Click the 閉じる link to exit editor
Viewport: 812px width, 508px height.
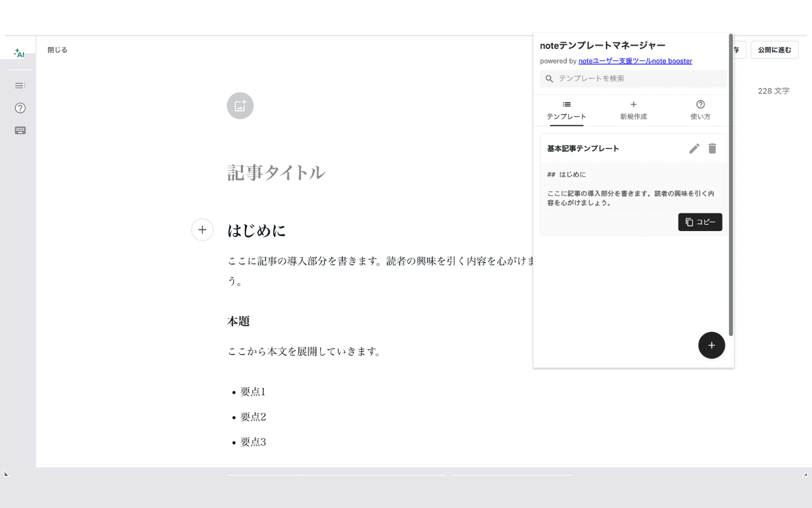tap(57, 49)
